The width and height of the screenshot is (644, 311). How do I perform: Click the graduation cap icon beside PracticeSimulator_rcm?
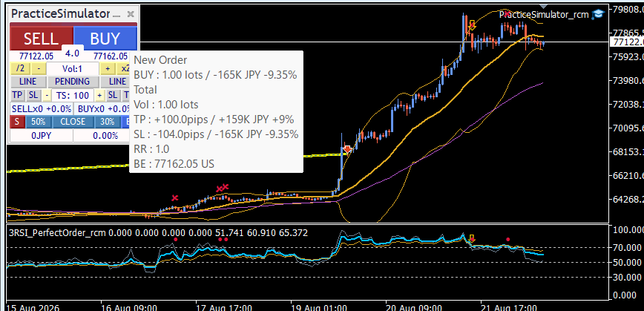[598, 14]
